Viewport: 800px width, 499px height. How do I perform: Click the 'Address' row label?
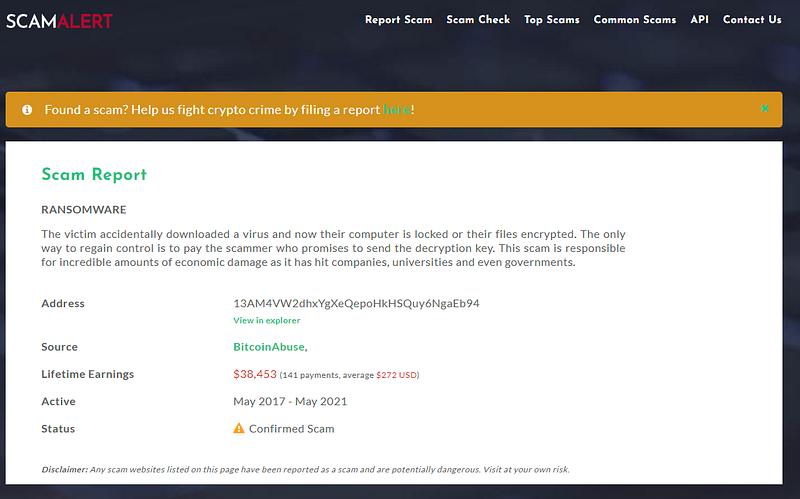[63, 304]
